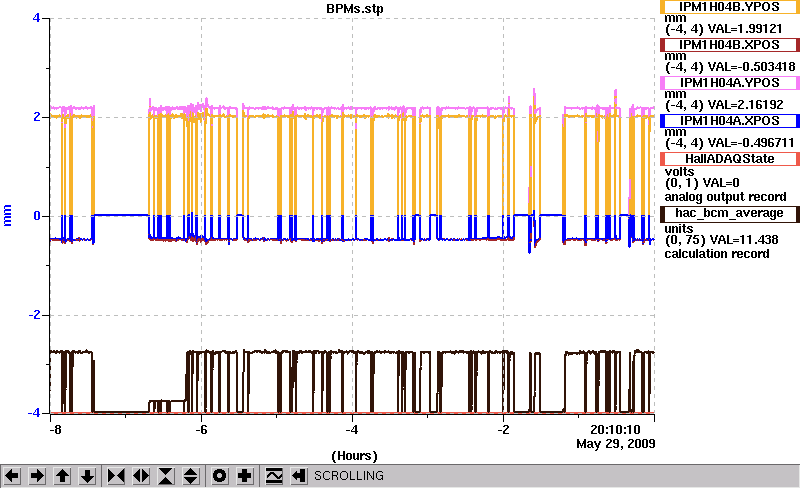Click the plus toolbar icon
The height and width of the screenshot is (488, 800).
(x=245, y=476)
